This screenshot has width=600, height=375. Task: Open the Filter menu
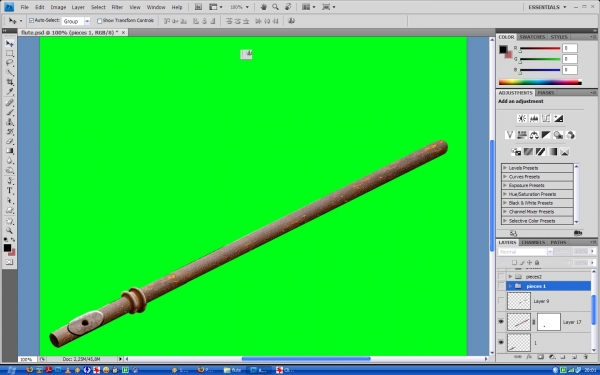(x=117, y=7)
